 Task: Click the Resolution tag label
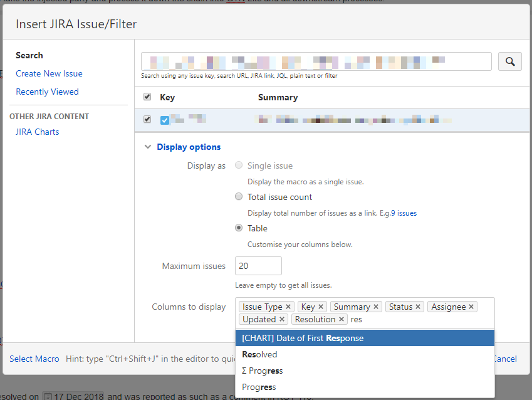coord(315,319)
